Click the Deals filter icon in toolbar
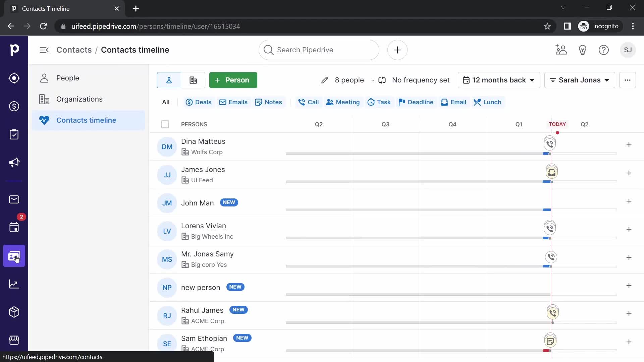The width and height of the screenshot is (644, 362). [x=189, y=102]
